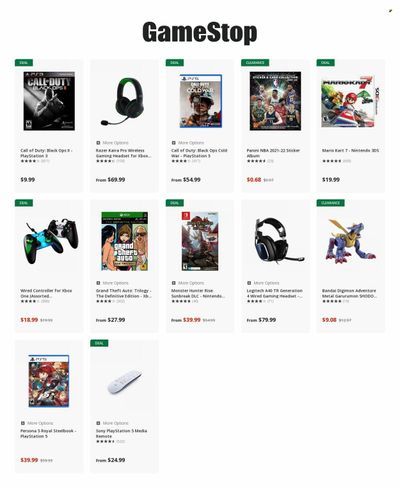Open Call of Duty Black Ops II cover
400x488 pixels.
(49, 101)
